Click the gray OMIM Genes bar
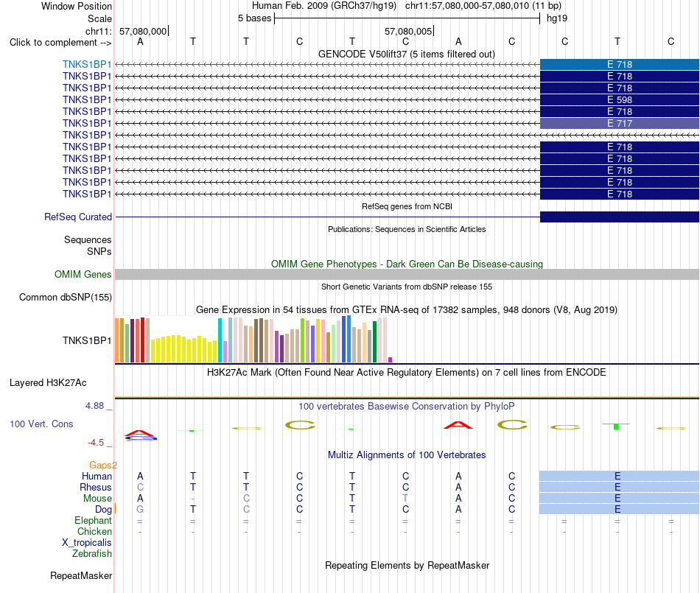The image size is (700, 593). pyautogui.click(x=407, y=275)
